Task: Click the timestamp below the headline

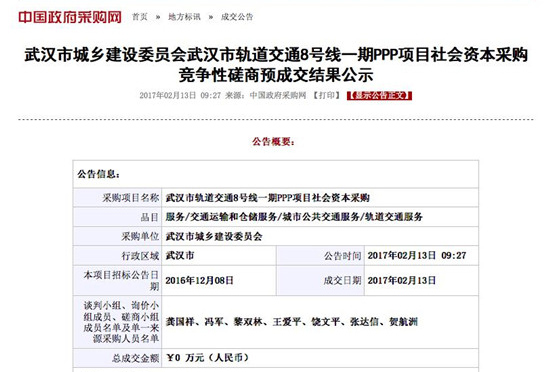Action: click(180, 95)
